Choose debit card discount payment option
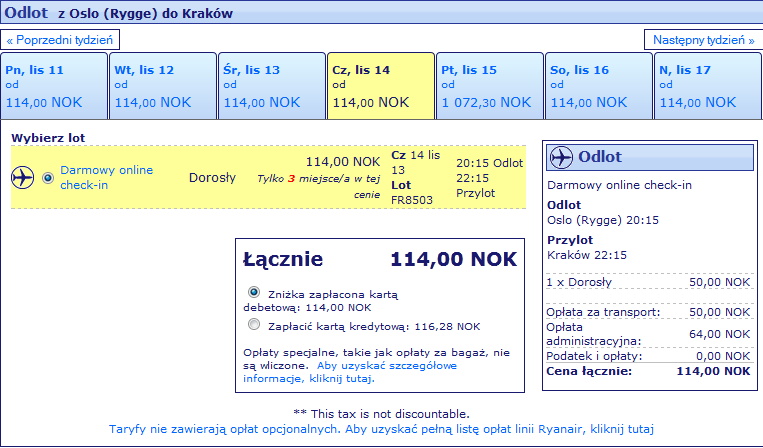Image resolution: width=763 pixels, height=448 pixels. click(254, 292)
